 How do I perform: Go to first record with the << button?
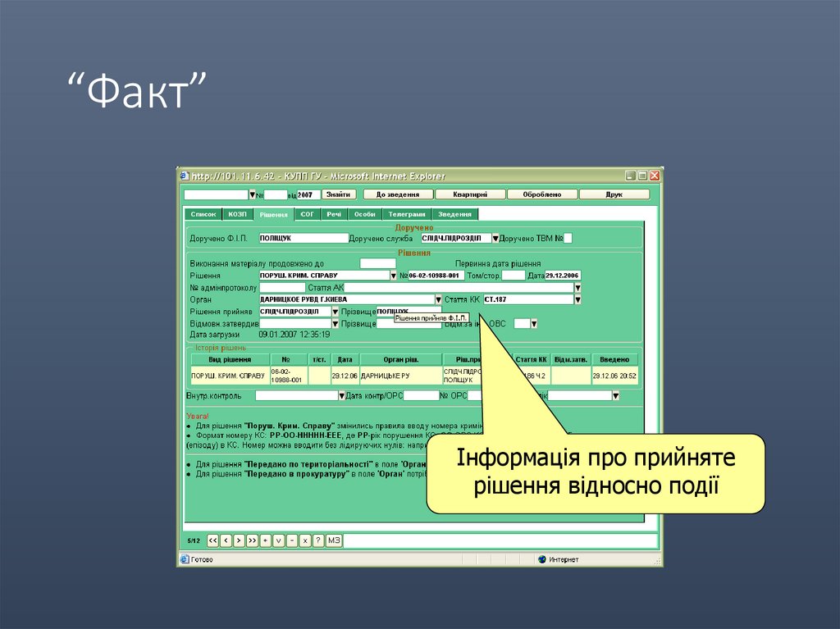[x=212, y=540]
